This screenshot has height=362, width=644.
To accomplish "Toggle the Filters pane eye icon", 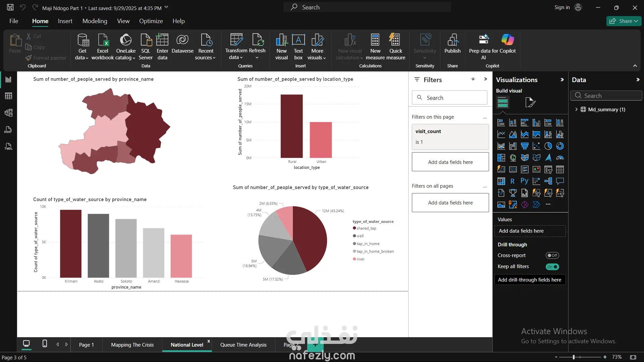I will click(473, 79).
